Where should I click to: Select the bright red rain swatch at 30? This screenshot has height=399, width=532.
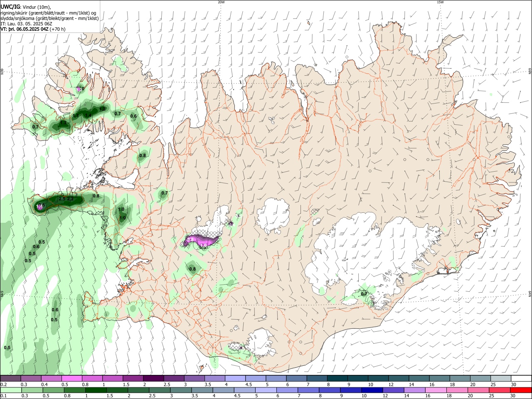(x=521, y=390)
